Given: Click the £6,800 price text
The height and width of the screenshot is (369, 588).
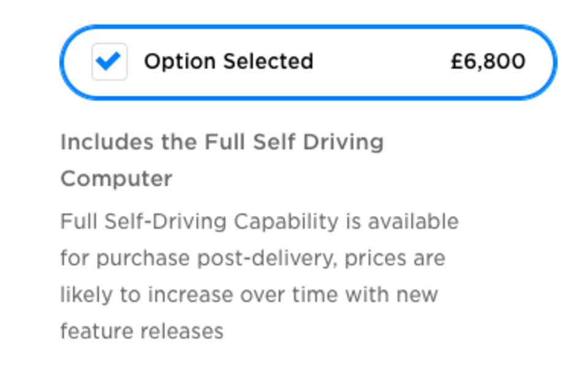Looking at the screenshot, I should (x=488, y=62).
